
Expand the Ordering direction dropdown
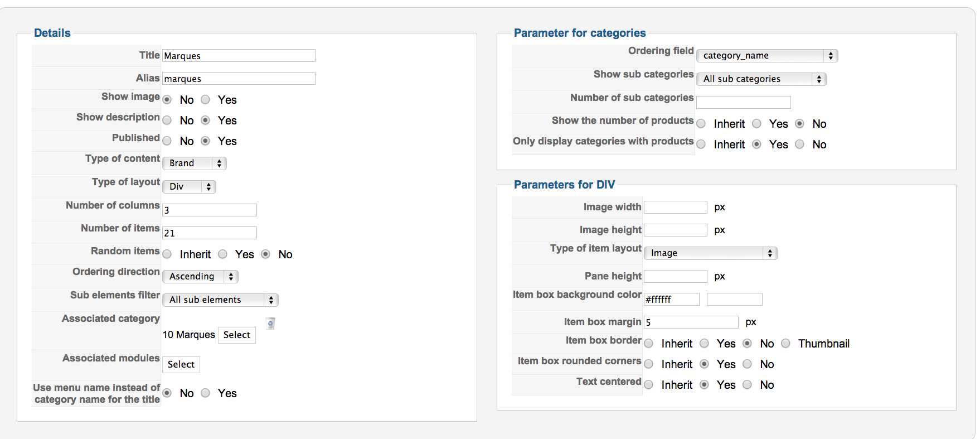200,276
